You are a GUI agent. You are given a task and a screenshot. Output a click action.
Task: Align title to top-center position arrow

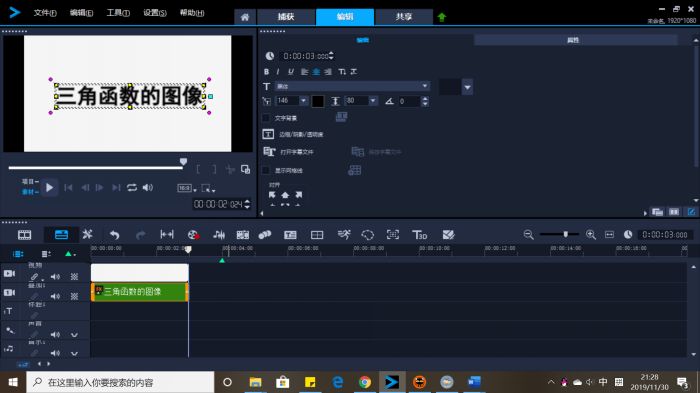285,195
